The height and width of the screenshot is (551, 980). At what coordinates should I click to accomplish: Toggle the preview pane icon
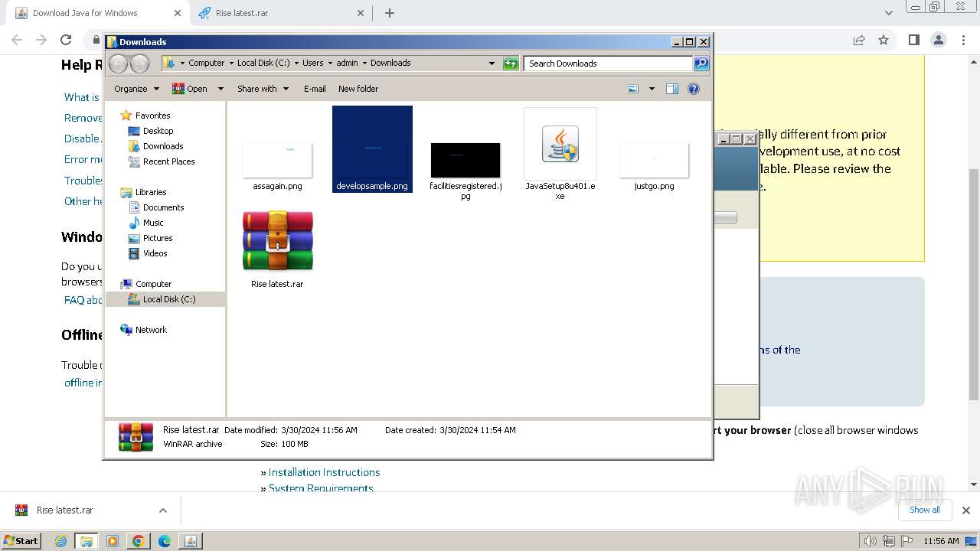(671, 89)
